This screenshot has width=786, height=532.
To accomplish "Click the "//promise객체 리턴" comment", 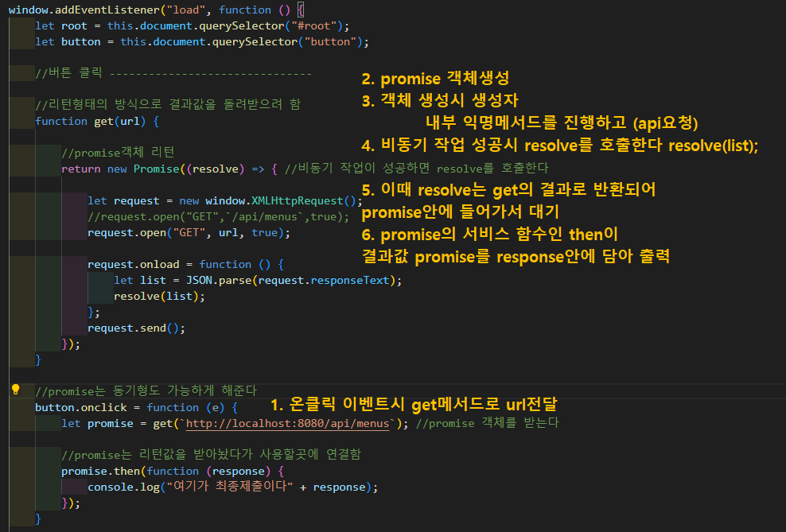I will [x=118, y=153].
